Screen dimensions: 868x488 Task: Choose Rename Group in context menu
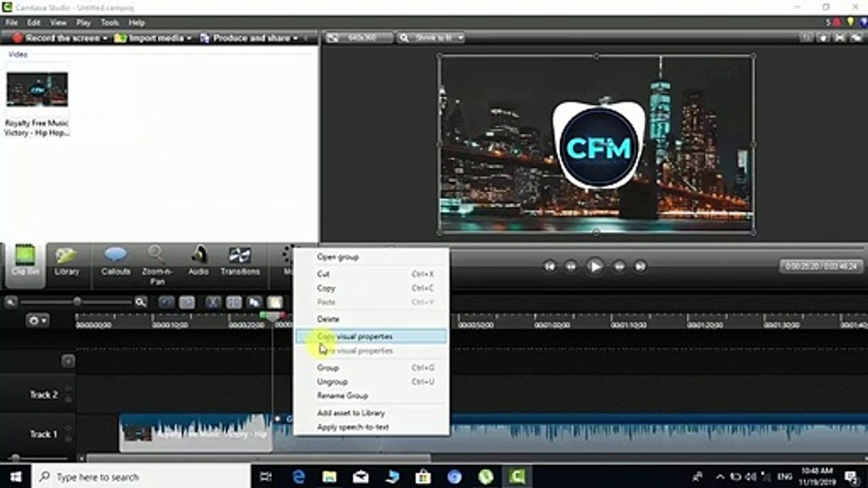[371, 395]
